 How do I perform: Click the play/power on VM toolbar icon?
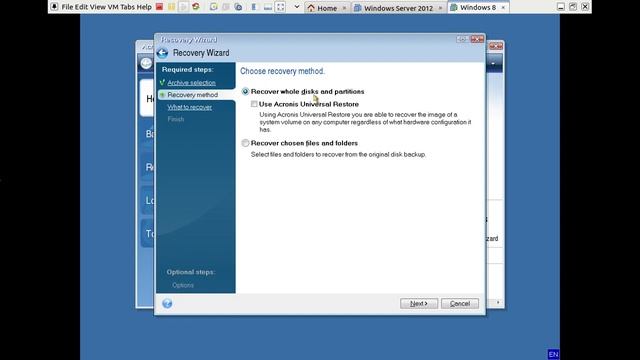pos(184,7)
